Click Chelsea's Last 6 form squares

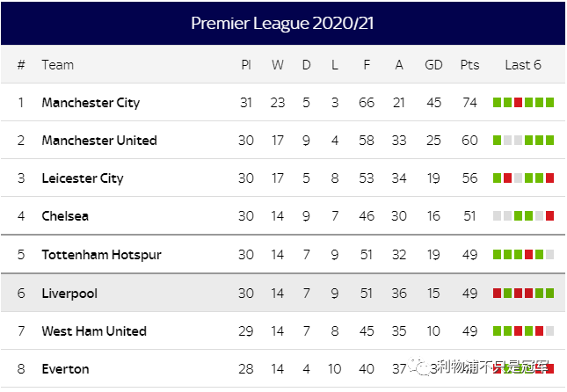coord(523,216)
